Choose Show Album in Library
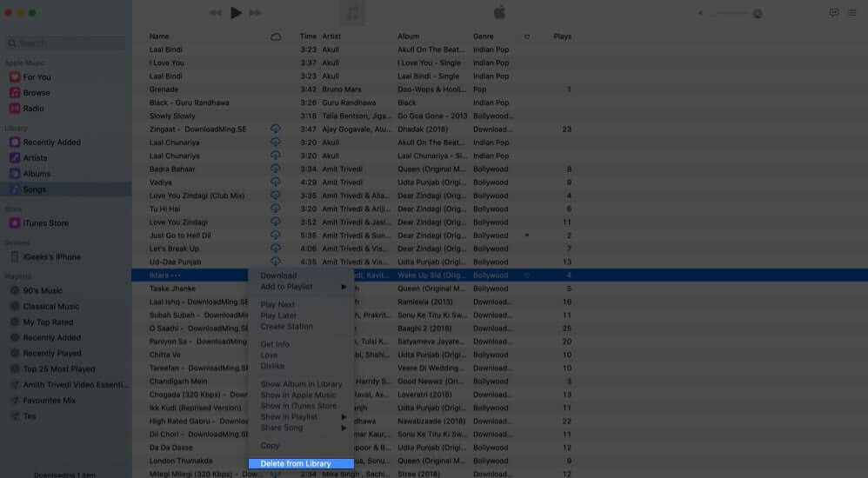 point(301,384)
